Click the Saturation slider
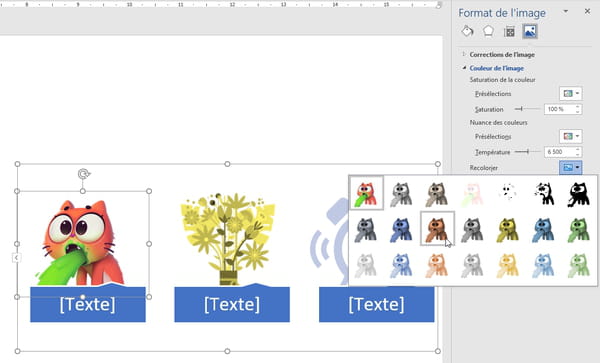600x363 pixels. pos(527,109)
